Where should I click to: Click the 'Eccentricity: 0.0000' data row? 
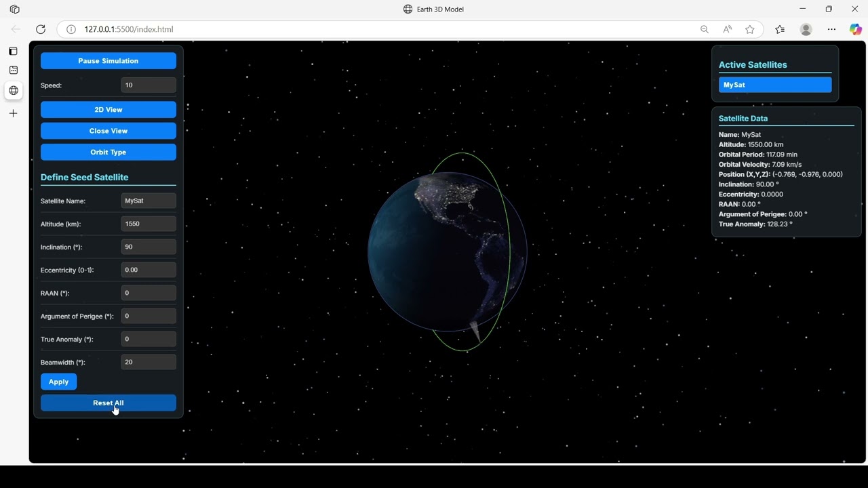click(751, 195)
